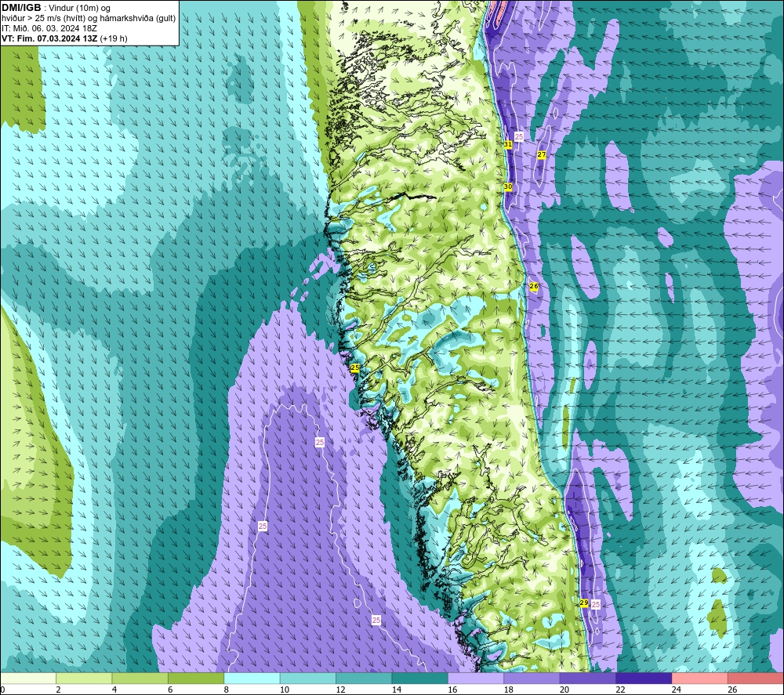The height and width of the screenshot is (695, 784).
Task: Click the scale number 16 on the color bar
Action: pos(452,690)
